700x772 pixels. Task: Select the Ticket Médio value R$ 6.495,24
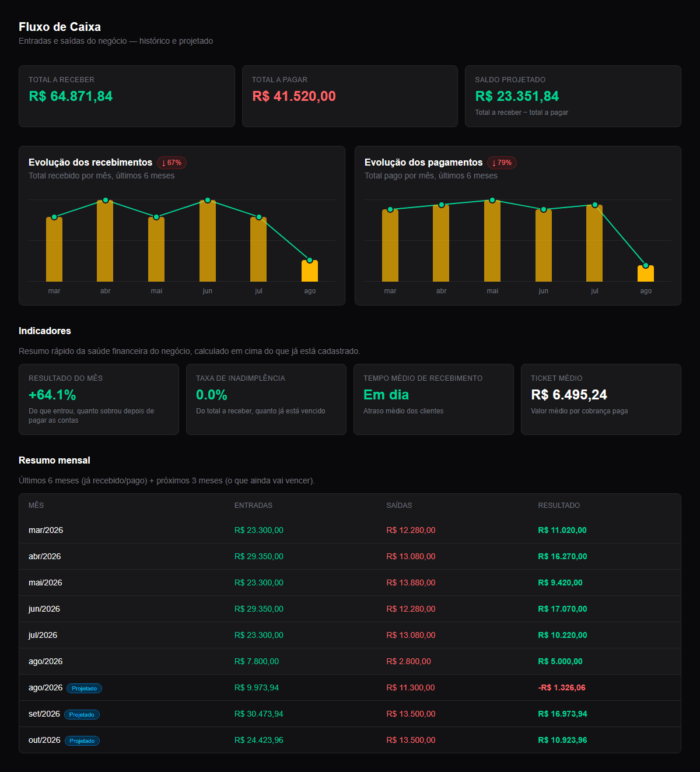(x=569, y=395)
